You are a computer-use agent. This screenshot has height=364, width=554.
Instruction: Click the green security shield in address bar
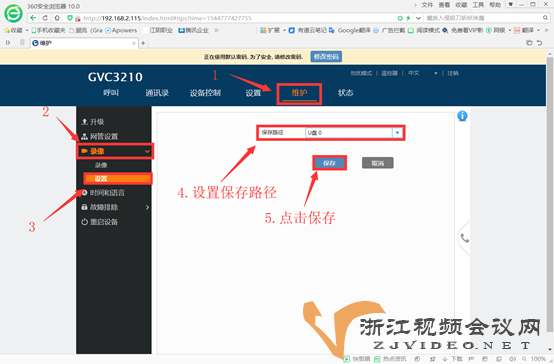point(70,18)
